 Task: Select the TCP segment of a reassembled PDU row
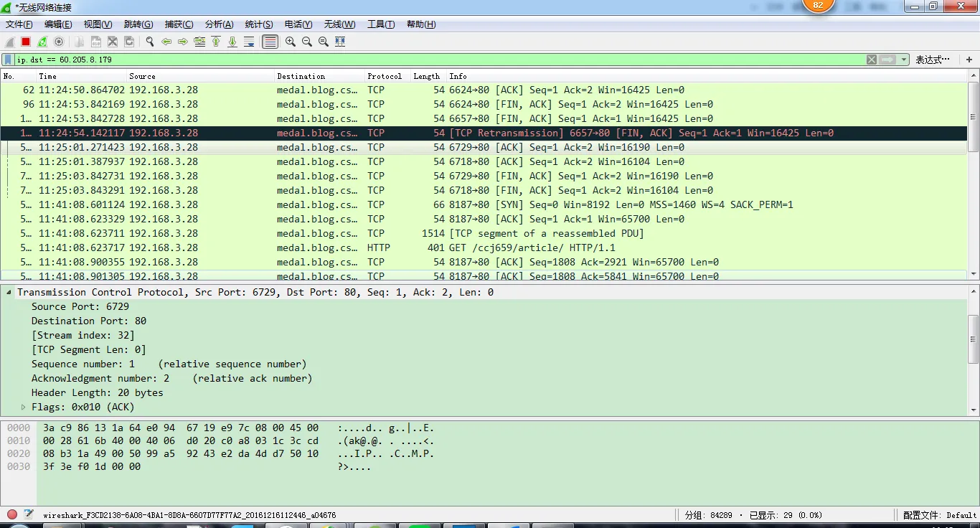[484, 233]
